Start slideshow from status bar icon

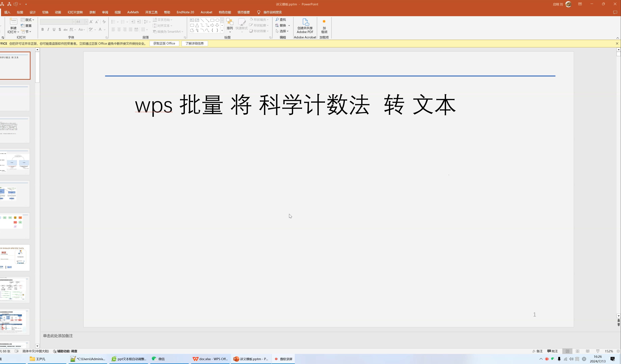pos(598,351)
